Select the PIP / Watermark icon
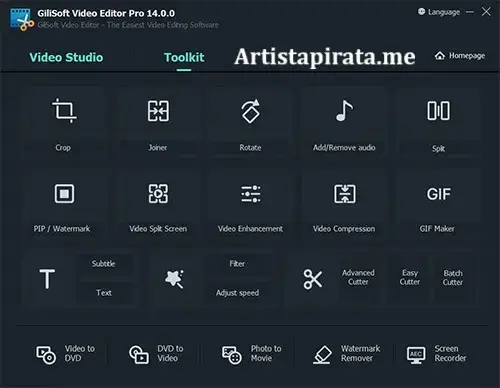Image resolution: width=500 pixels, height=388 pixels. [64, 193]
